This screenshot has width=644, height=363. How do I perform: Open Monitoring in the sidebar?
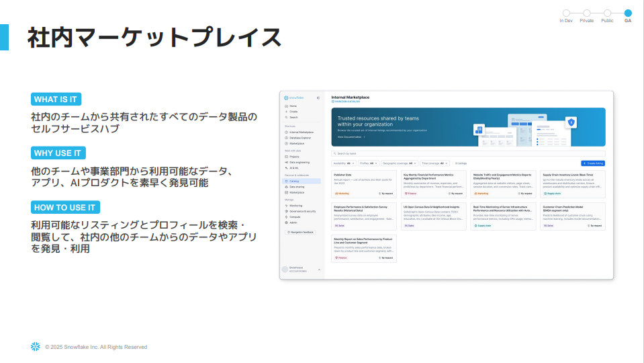293,206
